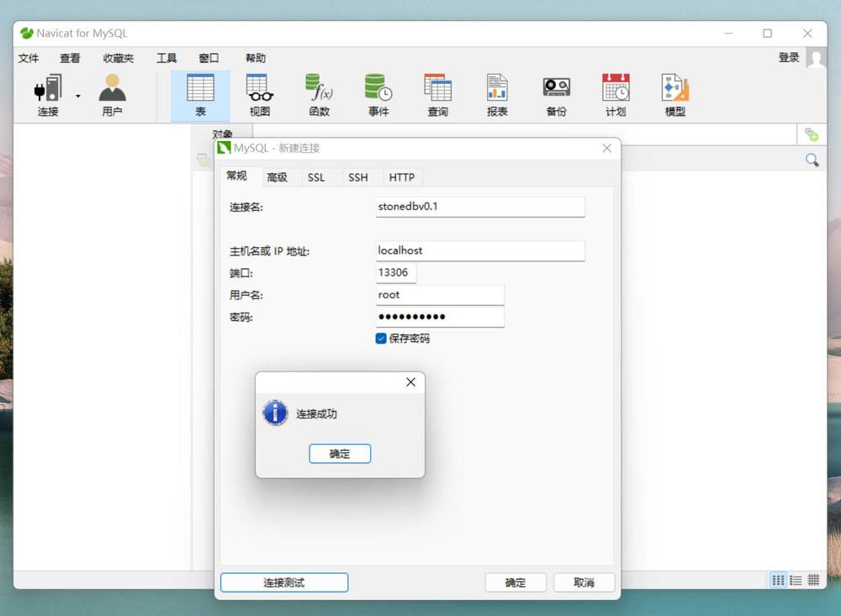
Task: Open the 视图 (View) tool
Action: 260,89
